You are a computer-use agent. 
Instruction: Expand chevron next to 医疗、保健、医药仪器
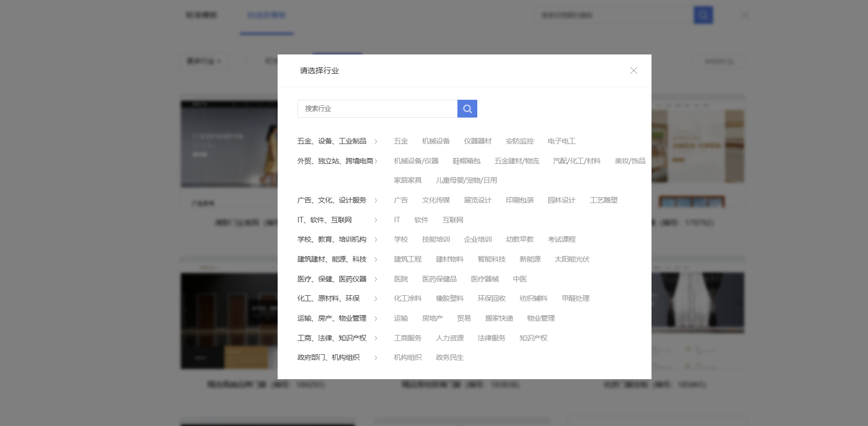click(x=376, y=279)
